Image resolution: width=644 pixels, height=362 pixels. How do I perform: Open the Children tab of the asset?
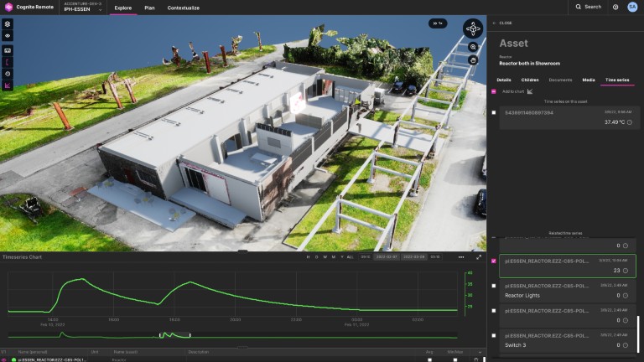coord(530,80)
